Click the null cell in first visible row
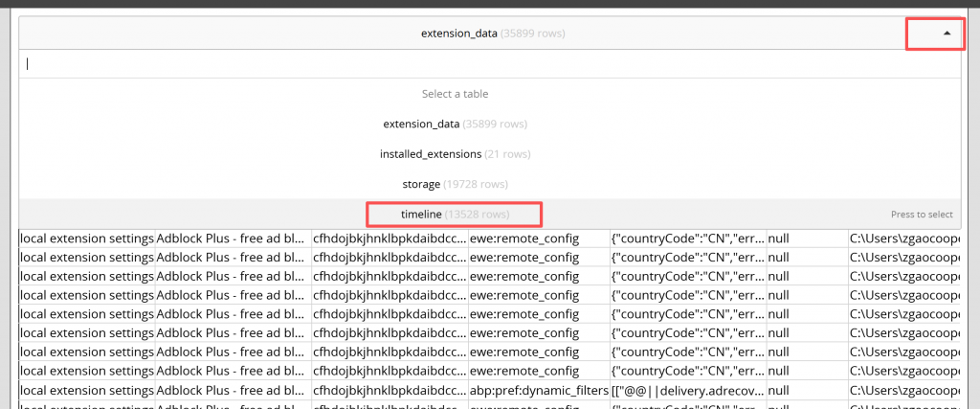Viewport: 980px width, 409px height. pos(806,238)
